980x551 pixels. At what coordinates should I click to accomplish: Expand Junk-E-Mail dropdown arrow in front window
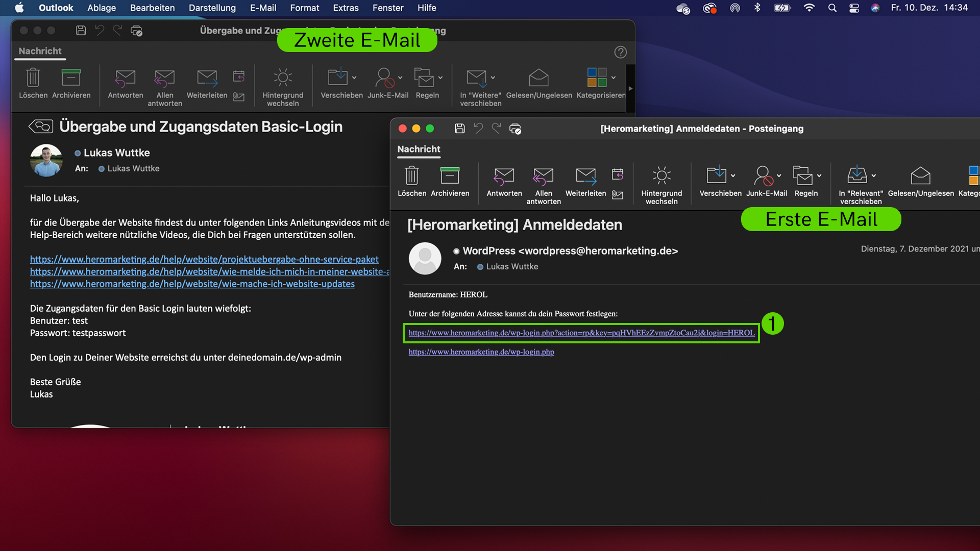pyautogui.click(x=779, y=176)
